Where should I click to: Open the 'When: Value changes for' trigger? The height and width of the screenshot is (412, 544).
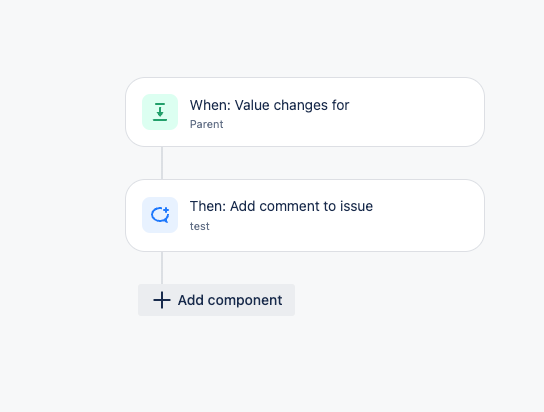coord(305,112)
